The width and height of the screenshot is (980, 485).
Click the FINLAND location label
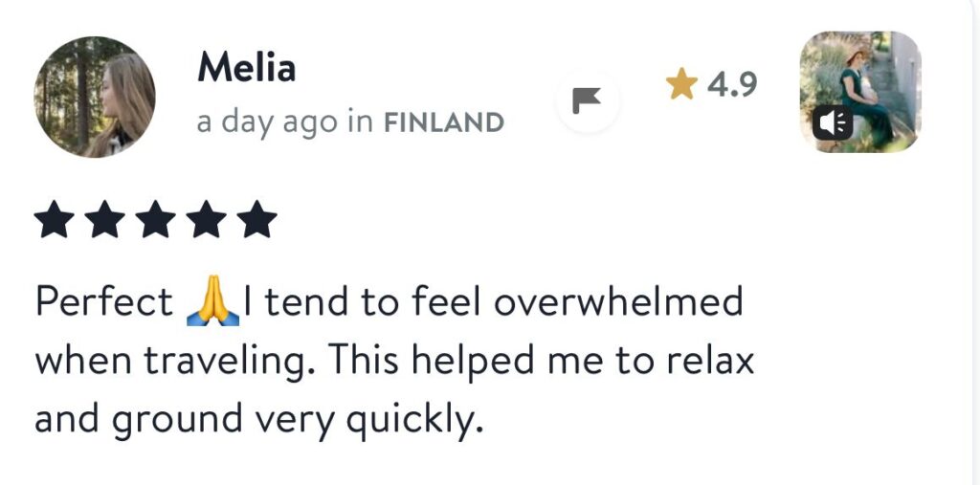[x=443, y=123]
